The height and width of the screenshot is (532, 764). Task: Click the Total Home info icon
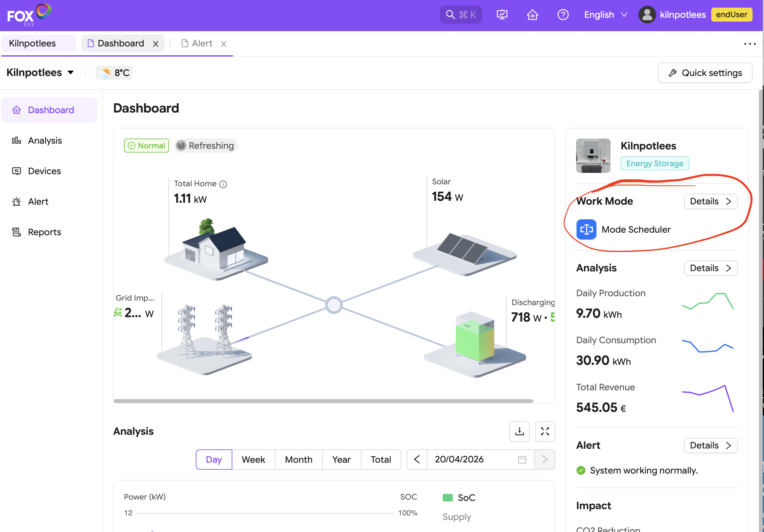tap(223, 184)
